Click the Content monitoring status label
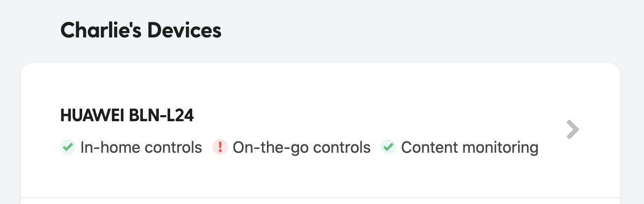This screenshot has width=644, height=204. (x=469, y=147)
